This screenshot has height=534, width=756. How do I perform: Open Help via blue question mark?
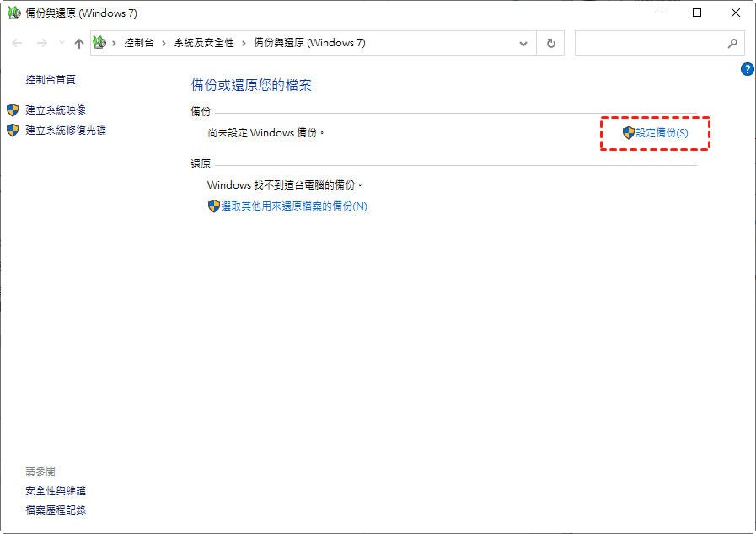(x=747, y=69)
